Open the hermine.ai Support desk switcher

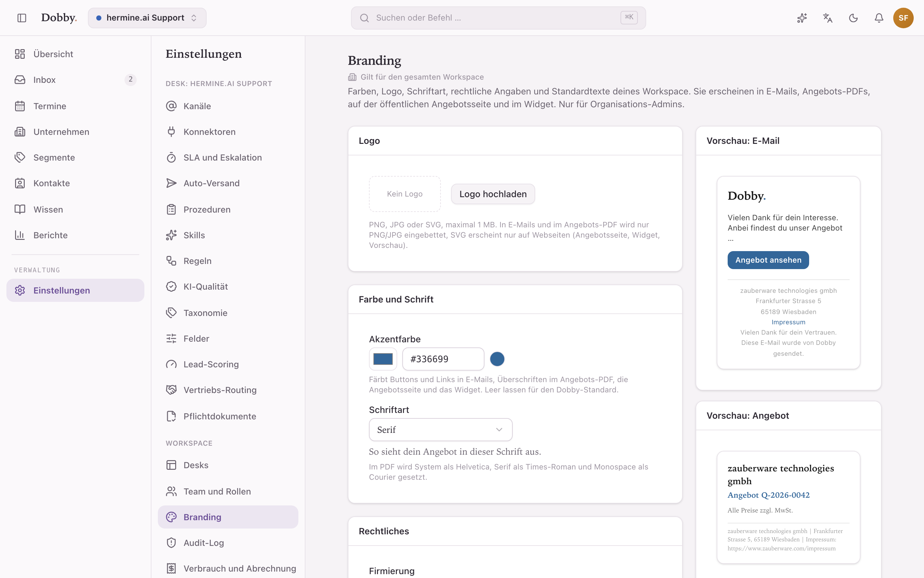(147, 18)
